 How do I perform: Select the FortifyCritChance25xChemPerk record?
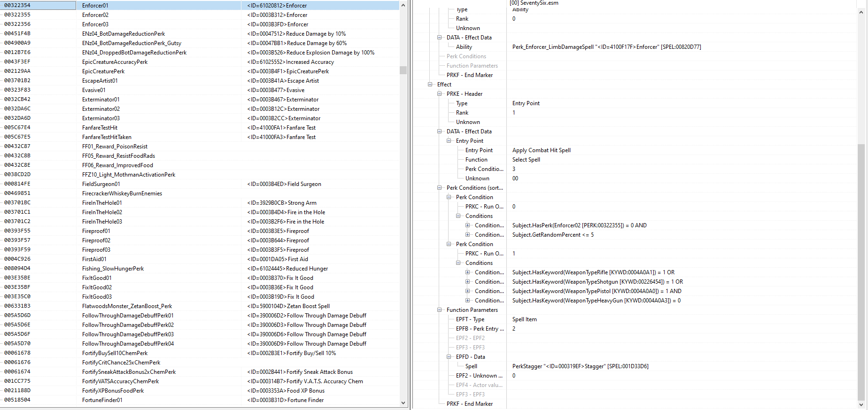click(x=200, y=363)
